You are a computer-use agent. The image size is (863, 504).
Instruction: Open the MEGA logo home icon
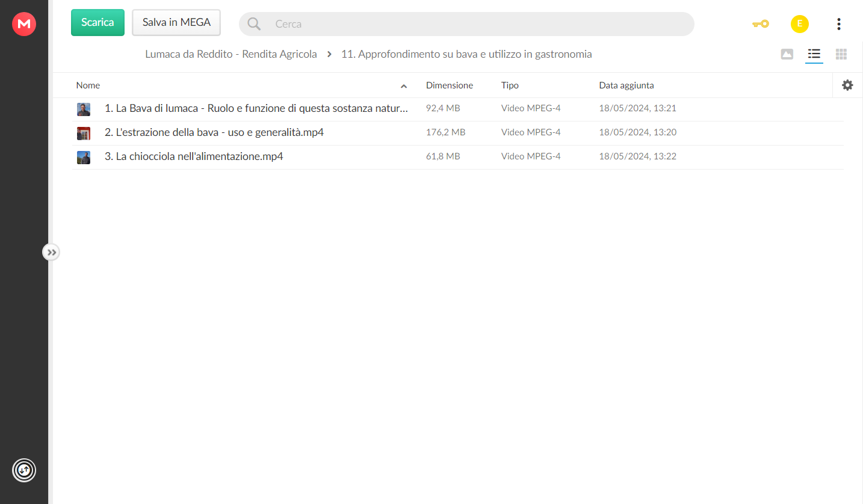(24, 24)
